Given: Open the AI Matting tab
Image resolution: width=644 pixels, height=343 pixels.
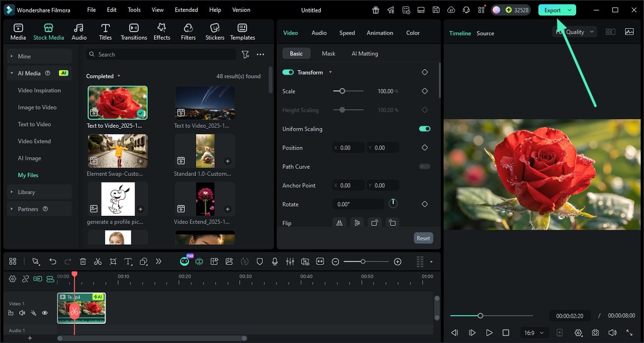Looking at the screenshot, I should [365, 53].
